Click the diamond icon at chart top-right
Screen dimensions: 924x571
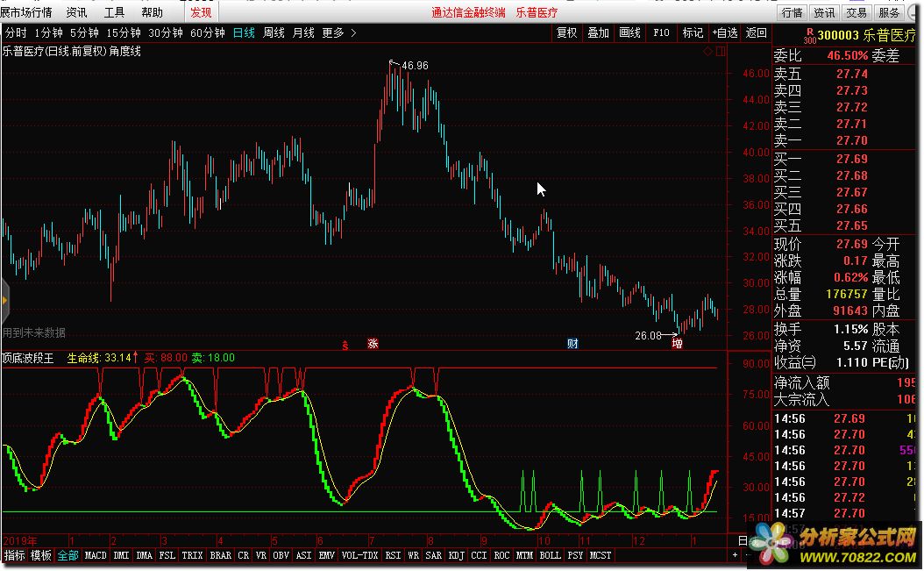tap(707, 52)
